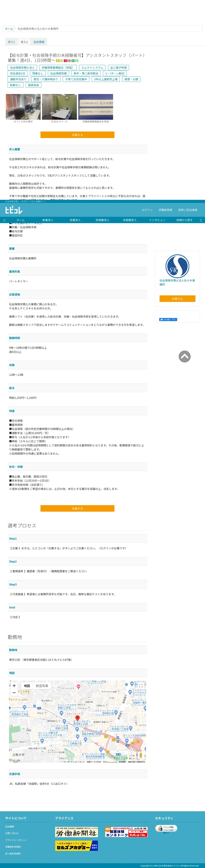Click the 社会保険労務士法人佐々木事務所 sidebar link
This screenshot has height=868, width=205.
pos(177,282)
